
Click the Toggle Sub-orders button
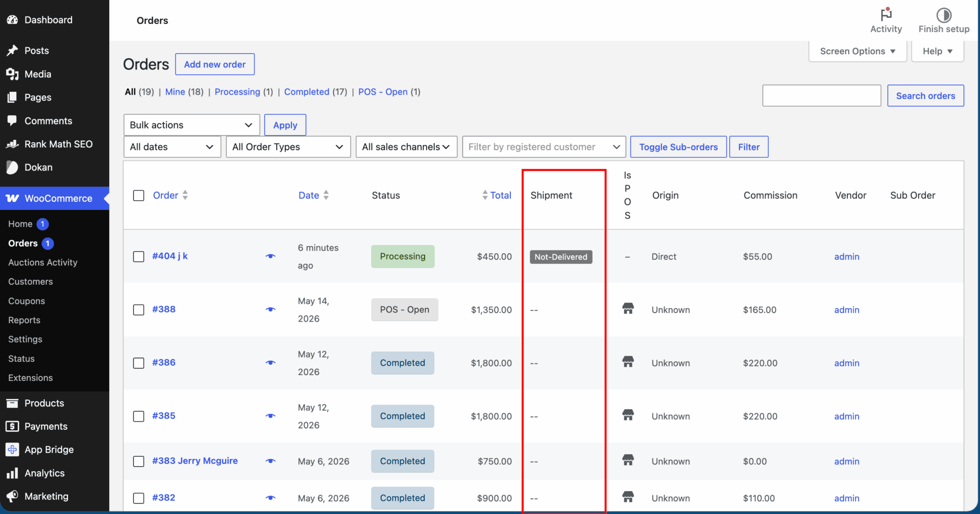click(678, 147)
